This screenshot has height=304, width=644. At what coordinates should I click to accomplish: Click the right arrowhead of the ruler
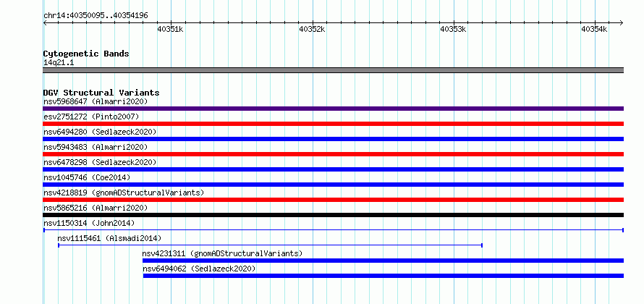coord(622,22)
